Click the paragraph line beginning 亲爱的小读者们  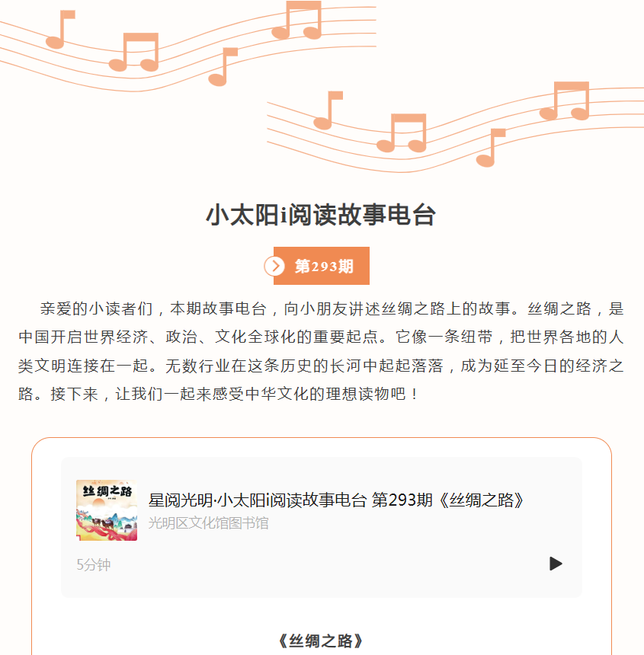[332, 308]
